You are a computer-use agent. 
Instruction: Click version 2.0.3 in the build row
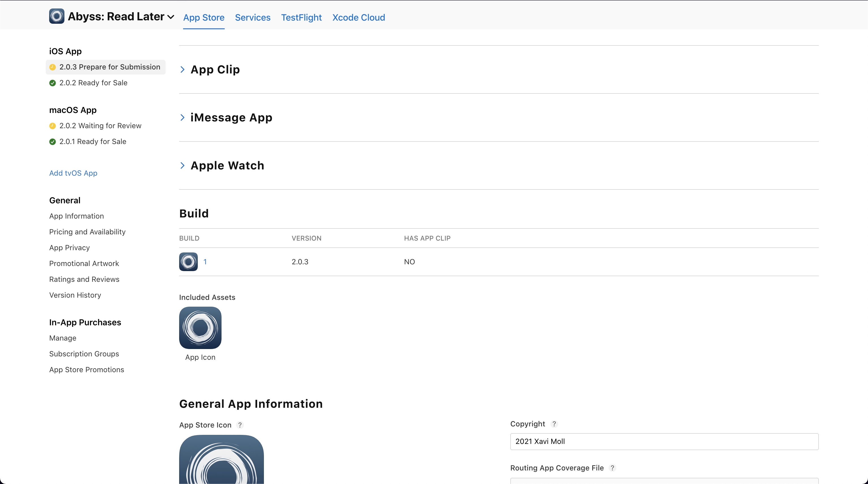tap(300, 262)
